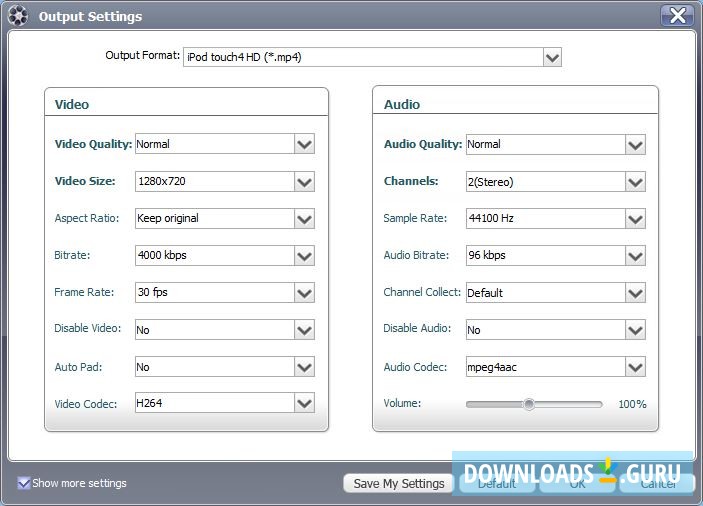This screenshot has height=506, width=703.
Task: Open the Aspect Ratio dropdown arrow
Action: click(x=304, y=219)
